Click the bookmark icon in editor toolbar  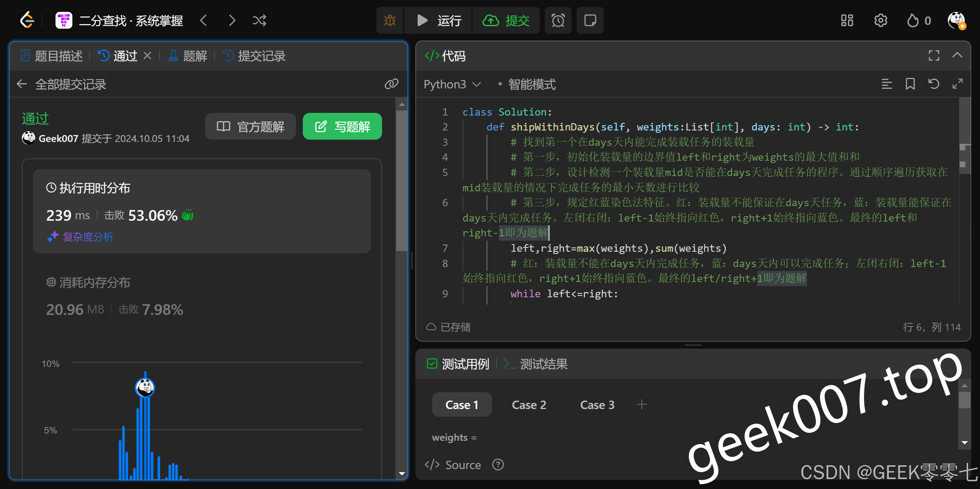[910, 84]
